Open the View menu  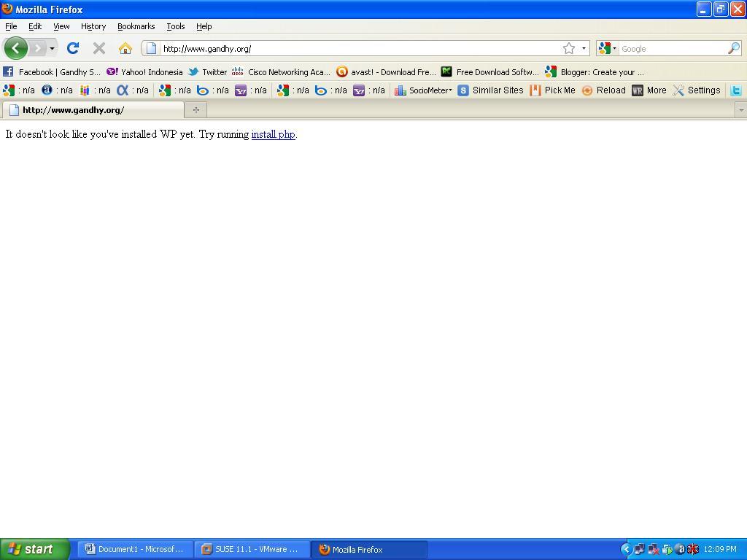point(61,26)
